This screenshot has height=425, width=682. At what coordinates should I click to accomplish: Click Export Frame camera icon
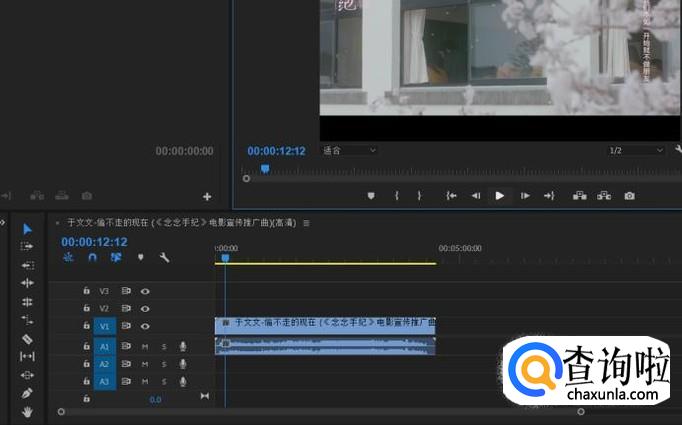pyautogui.click(x=629, y=196)
